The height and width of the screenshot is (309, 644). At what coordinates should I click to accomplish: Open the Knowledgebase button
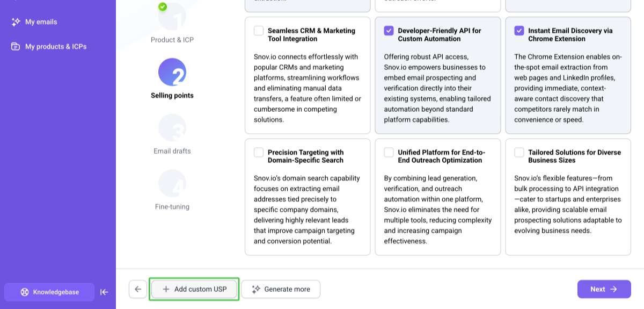49,292
